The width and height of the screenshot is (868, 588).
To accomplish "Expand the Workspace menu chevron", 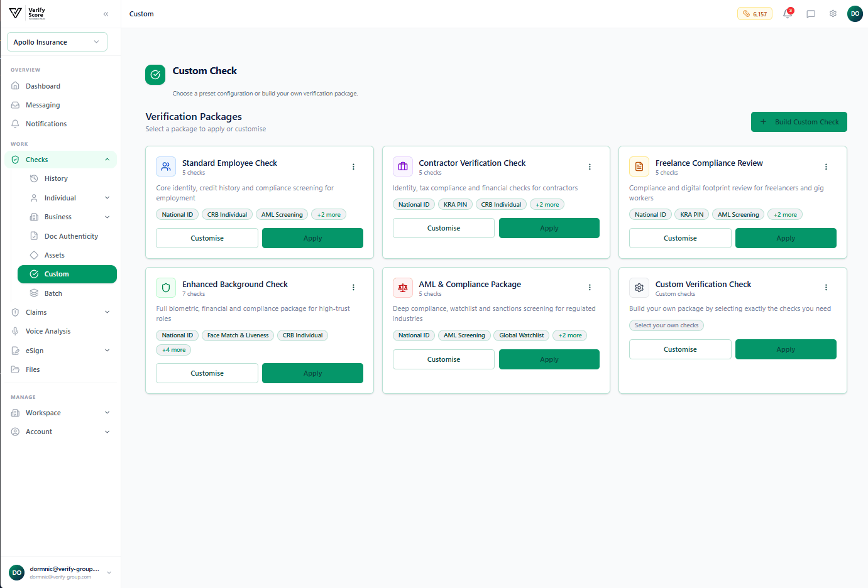I will pyautogui.click(x=107, y=413).
